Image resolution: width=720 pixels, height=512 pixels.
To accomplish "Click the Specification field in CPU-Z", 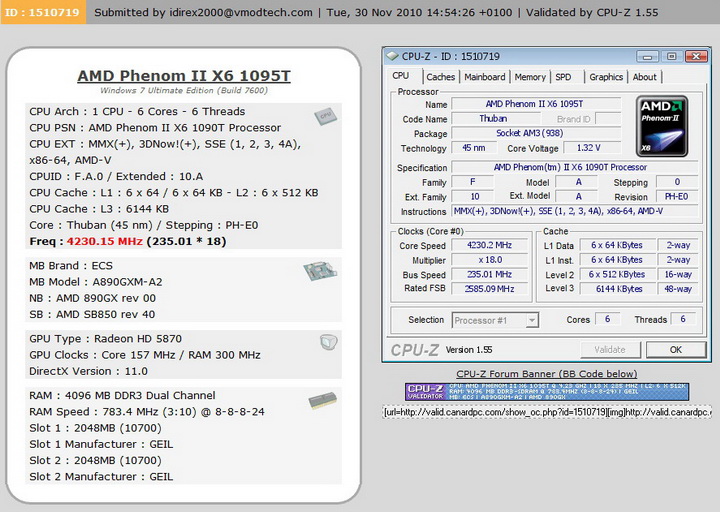I will [575, 167].
